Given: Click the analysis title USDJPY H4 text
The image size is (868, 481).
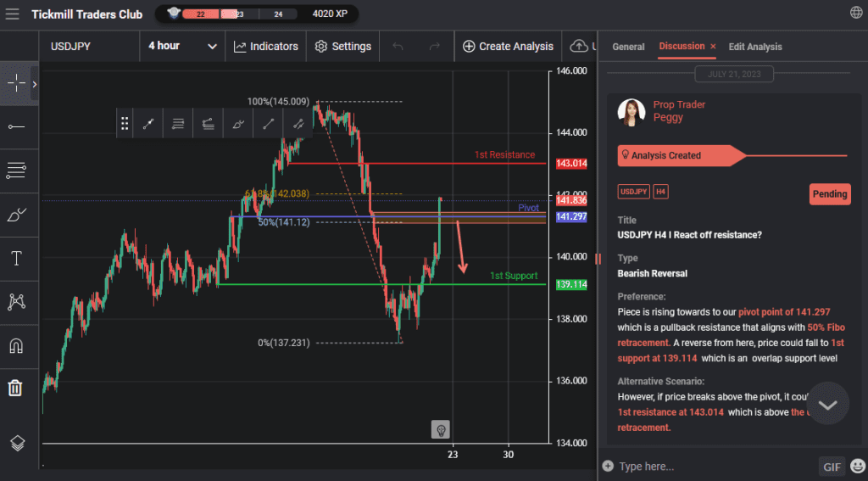Looking at the screenshot, I should tap(689, 235).
